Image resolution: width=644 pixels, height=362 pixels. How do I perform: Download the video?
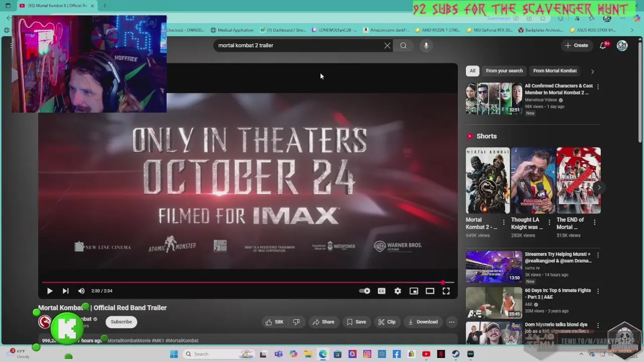pos(423,322)
